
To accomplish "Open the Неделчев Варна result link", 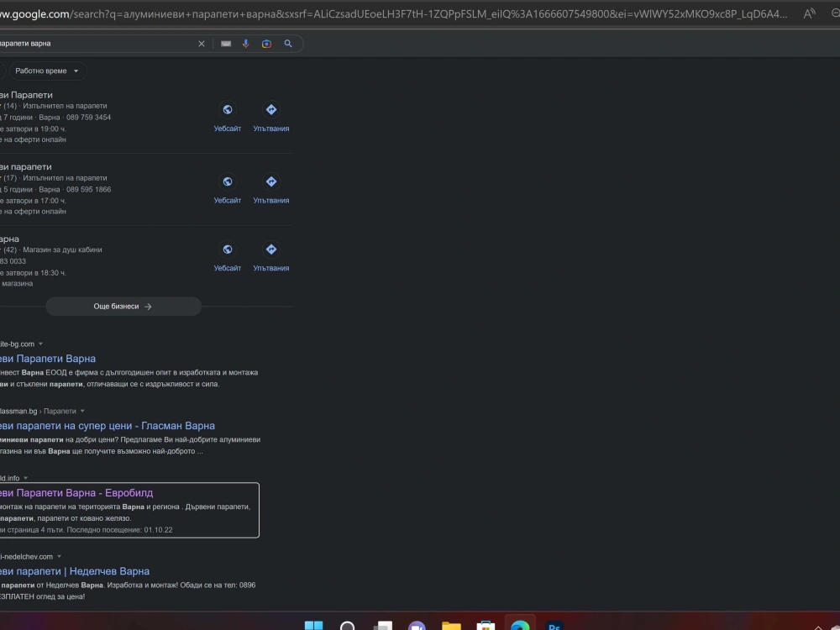I will (x=75, y=571).
